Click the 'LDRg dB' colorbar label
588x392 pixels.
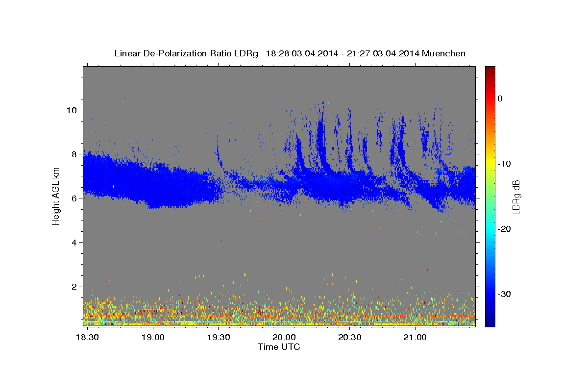click(516, 197)
